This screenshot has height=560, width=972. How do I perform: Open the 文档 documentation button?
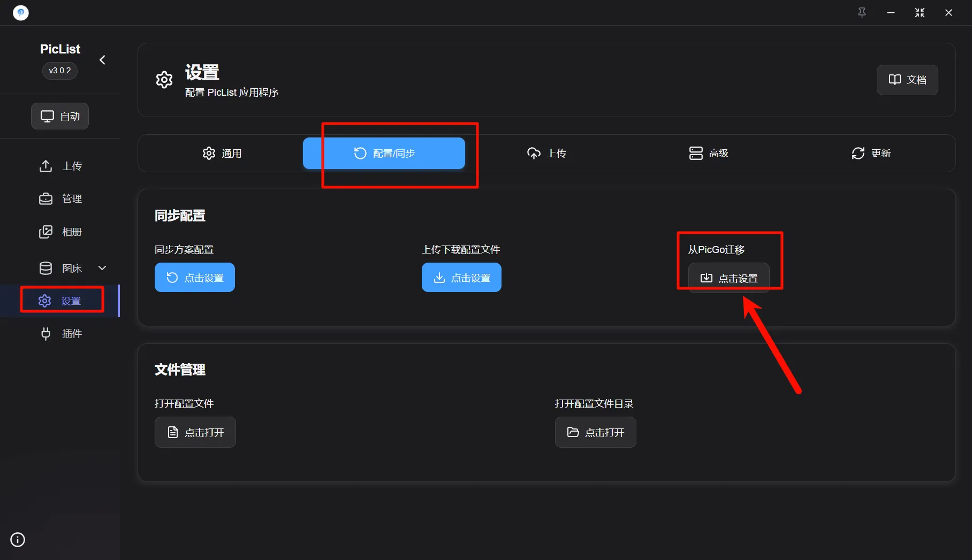907,80
